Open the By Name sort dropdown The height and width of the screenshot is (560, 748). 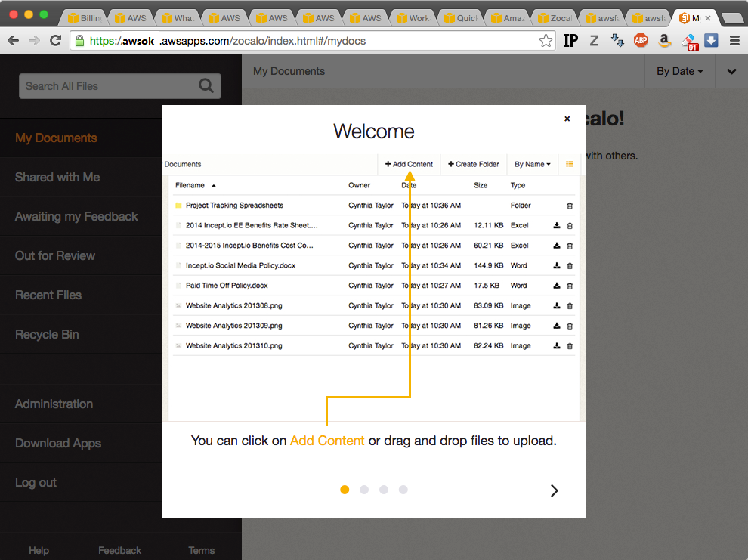point(533,164)
